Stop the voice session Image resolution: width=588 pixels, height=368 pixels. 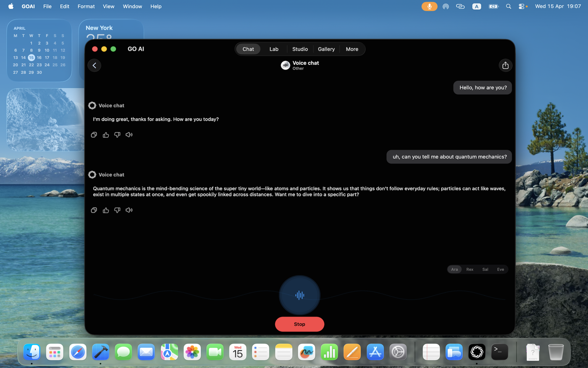point(299,324)
